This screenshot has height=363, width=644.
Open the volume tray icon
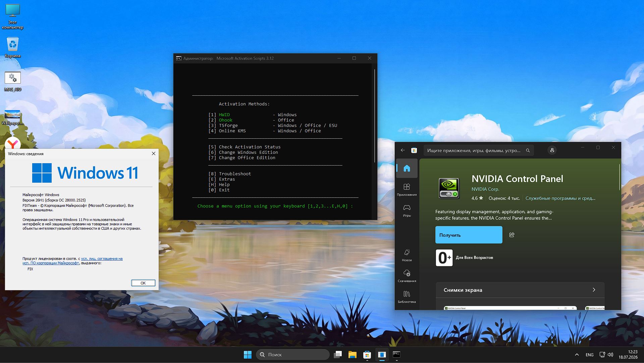[x=610, y=355]
